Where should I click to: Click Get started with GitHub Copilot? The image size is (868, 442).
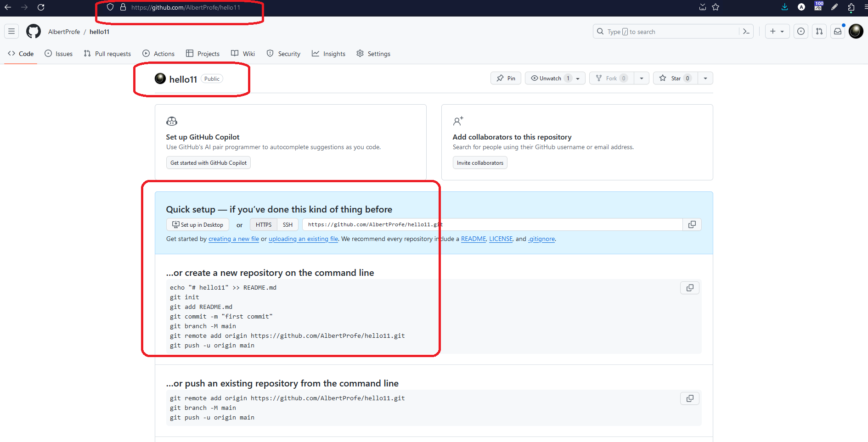[x=209, y=162]
